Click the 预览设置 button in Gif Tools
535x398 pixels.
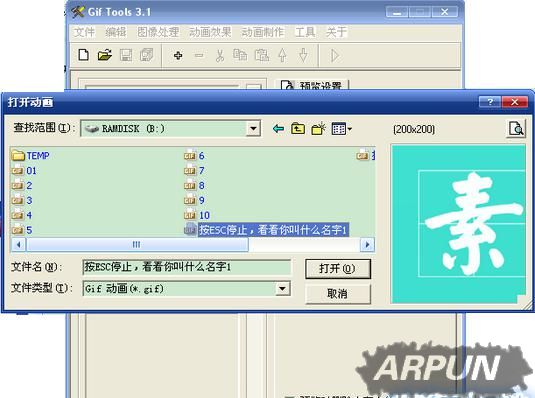coord(312,85)
